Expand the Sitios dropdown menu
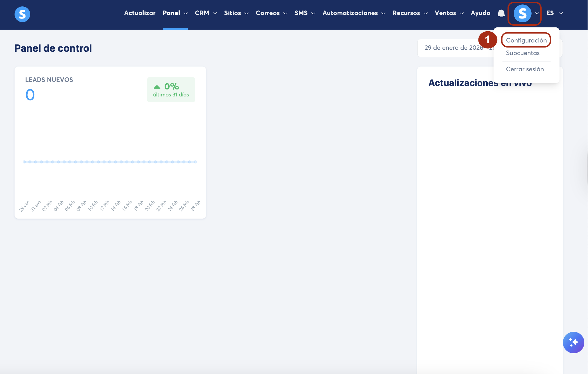 (x=236, y=13)
